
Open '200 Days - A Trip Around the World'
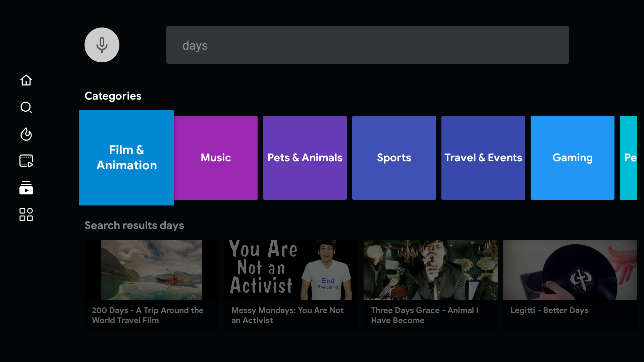coord(151,285)
